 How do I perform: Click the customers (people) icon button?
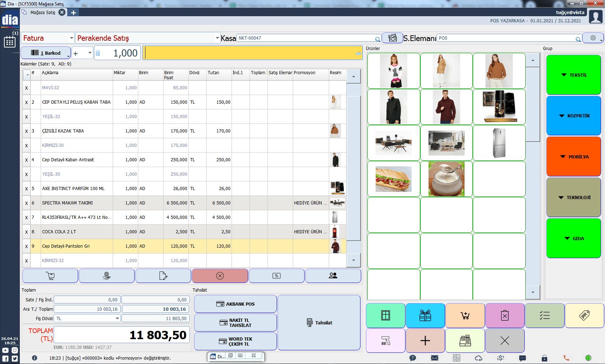[333, 276]
